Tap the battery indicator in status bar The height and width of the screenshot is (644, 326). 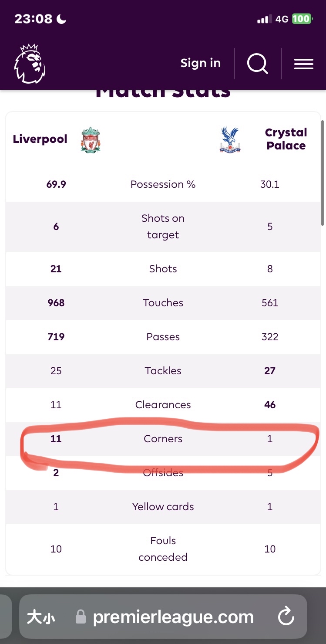click(302, 19)
